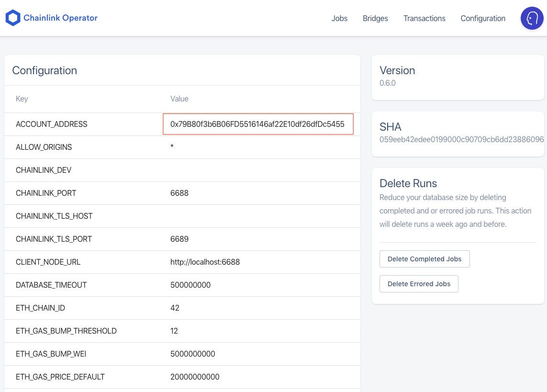Open the Jobs navigation item
Screen dimensions: 547x392
tap(339, 19)
